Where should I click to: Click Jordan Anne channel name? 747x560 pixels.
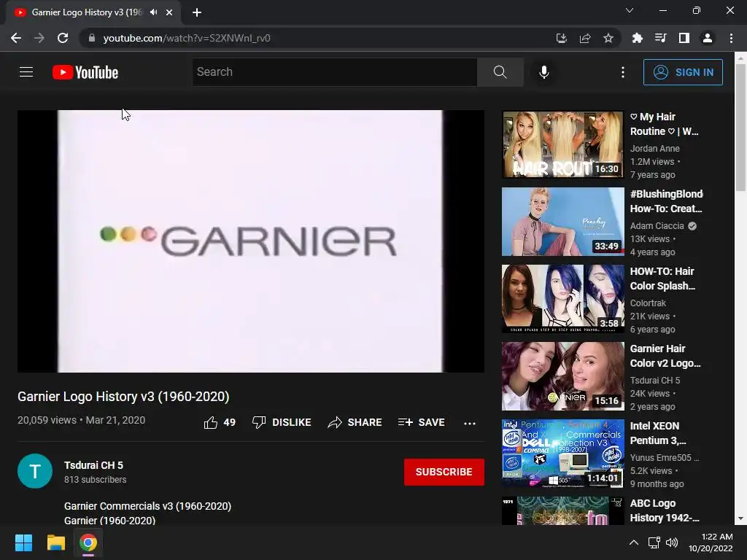tap(654, 149)
